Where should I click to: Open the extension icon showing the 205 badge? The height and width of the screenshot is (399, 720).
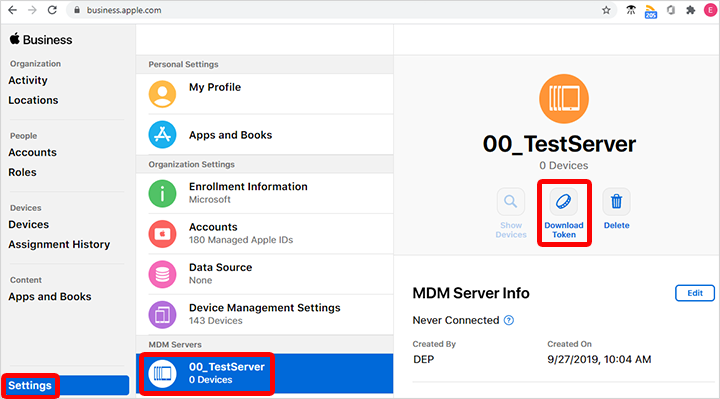(651, 11)
